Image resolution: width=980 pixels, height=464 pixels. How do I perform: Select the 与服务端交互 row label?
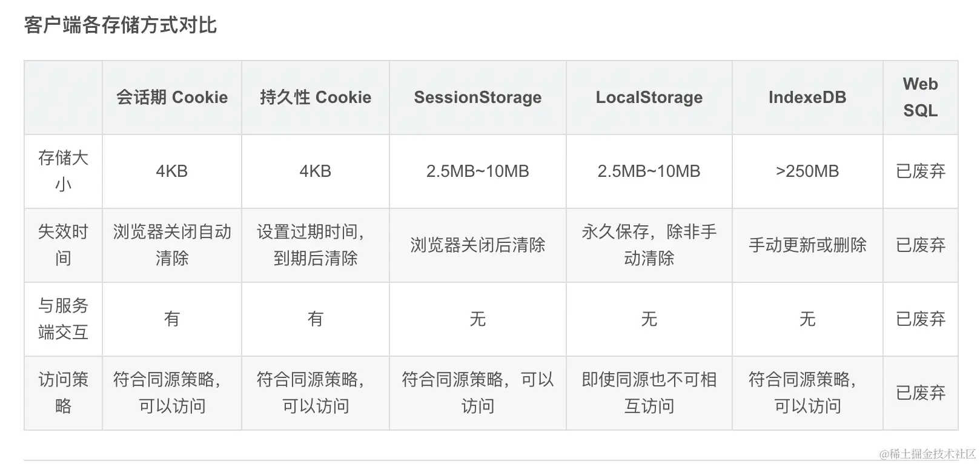(x=63, y=319)
